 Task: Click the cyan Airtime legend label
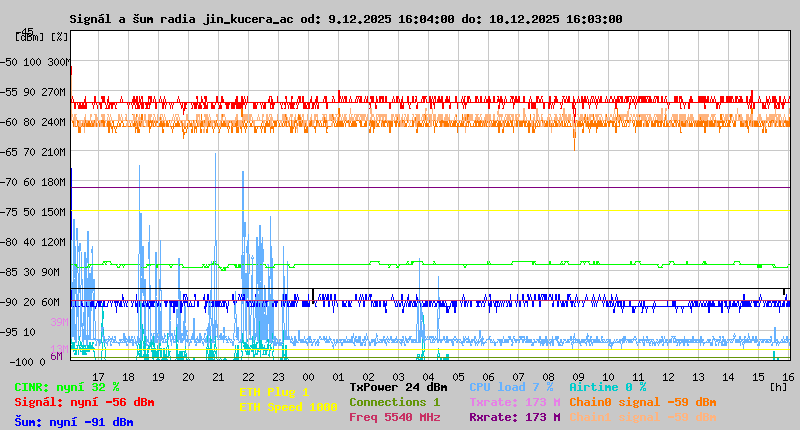click(607, 387)
